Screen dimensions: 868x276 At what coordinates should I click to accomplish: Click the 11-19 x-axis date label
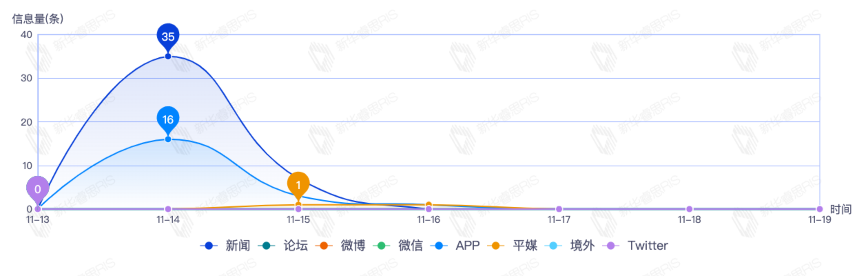(819, 220)
